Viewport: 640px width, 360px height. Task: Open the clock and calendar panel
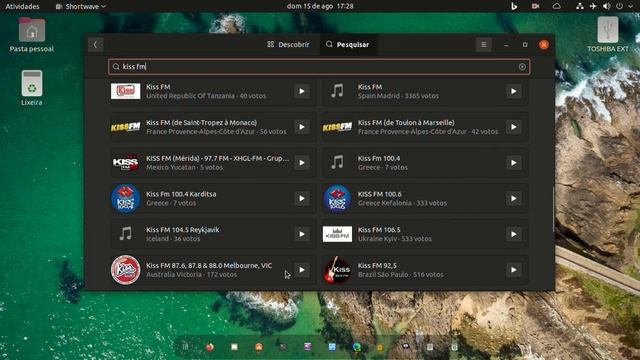tap(320, 6)
